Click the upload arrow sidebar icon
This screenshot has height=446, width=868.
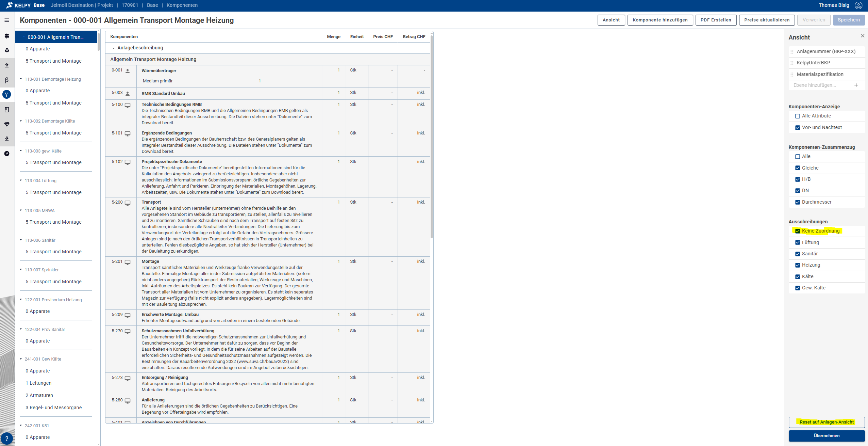tap(6, 65)
